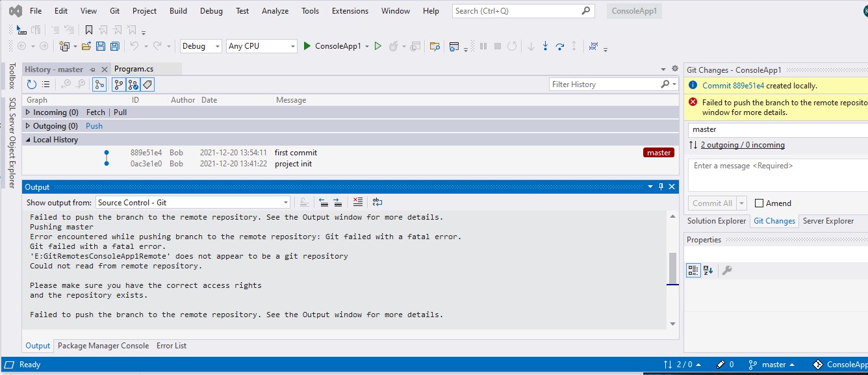Open master branch selector in status bar
Viewport: 868px width, 375px height.
[x=772, y=365]
